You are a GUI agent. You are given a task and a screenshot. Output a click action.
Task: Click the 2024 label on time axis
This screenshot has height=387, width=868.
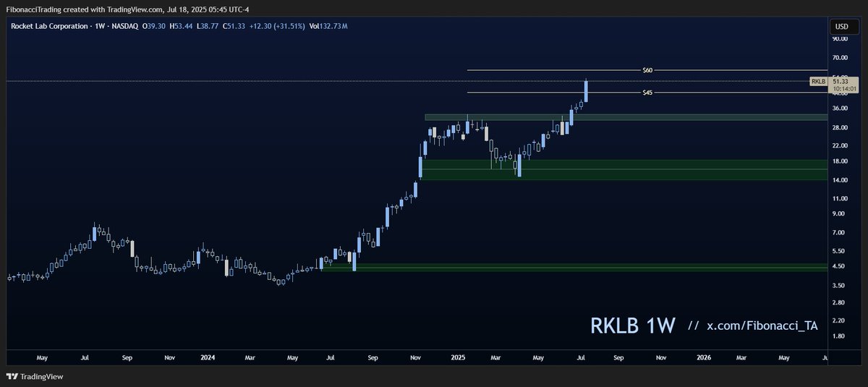click(x=208, y=357)
